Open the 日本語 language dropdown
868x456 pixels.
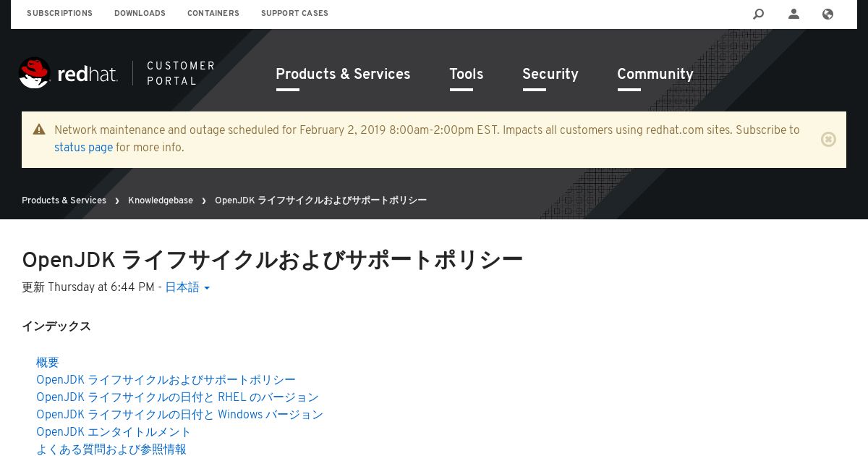coord(187,287)
